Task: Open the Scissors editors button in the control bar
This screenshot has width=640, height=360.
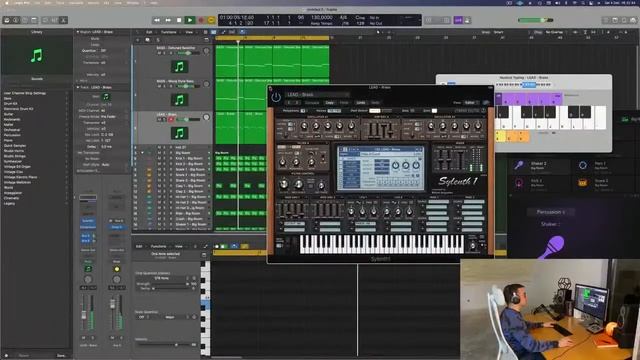Action: pos(63,20)
